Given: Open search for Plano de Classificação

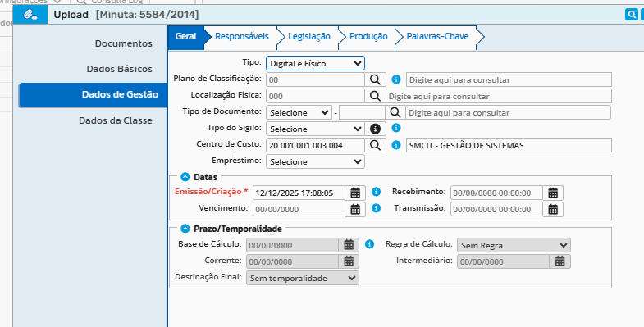Looking at the screenshot, I should coord(375,79).
